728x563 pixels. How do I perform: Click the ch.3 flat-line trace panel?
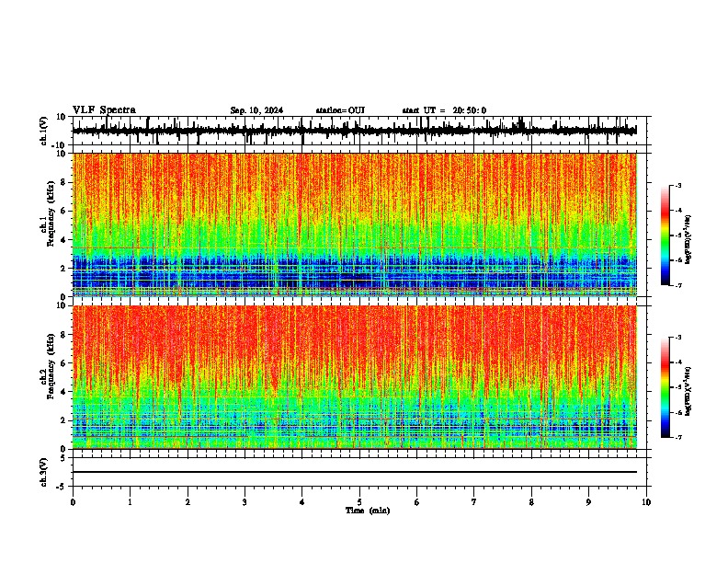(x=359, y=472)
